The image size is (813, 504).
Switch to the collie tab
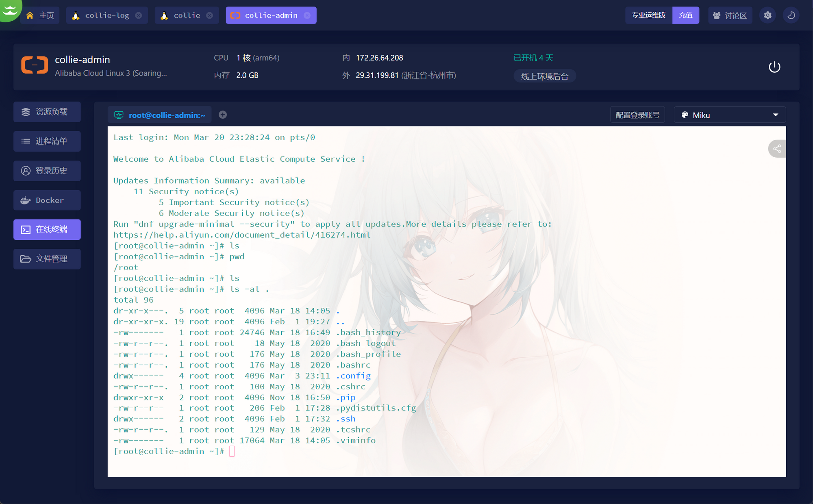point(186,15)
